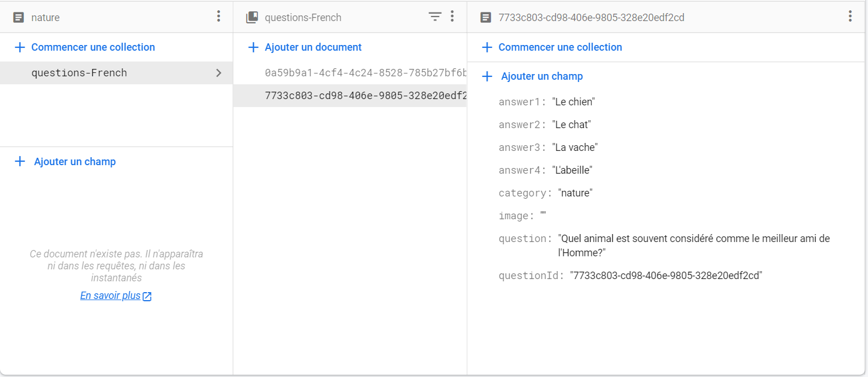Viewport: 868px width, 377px height.
Task: Select the questions-French collection row
Action: click(x=116, y=73)
